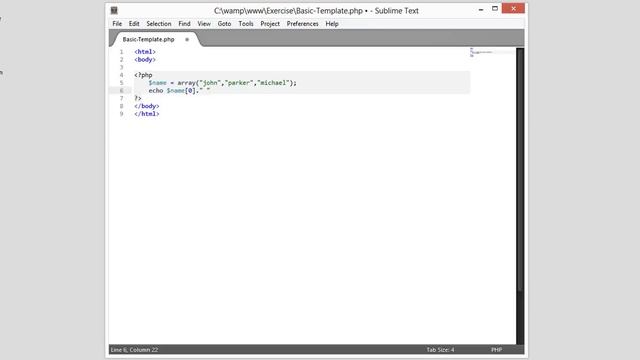This screenshot has height=360, width=640.
Task: Click the $name variable on line 5
Action: point(158,83)
